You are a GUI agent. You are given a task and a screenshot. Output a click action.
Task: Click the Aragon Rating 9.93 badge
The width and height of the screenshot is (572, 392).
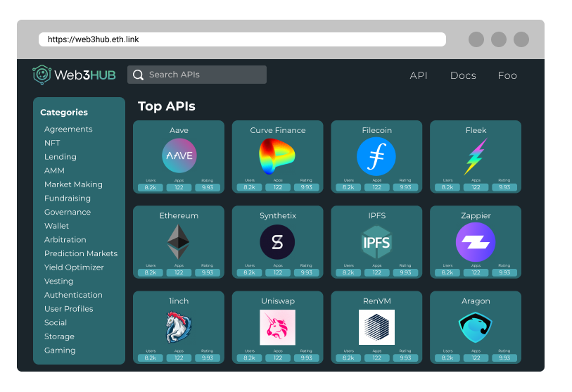504,358
